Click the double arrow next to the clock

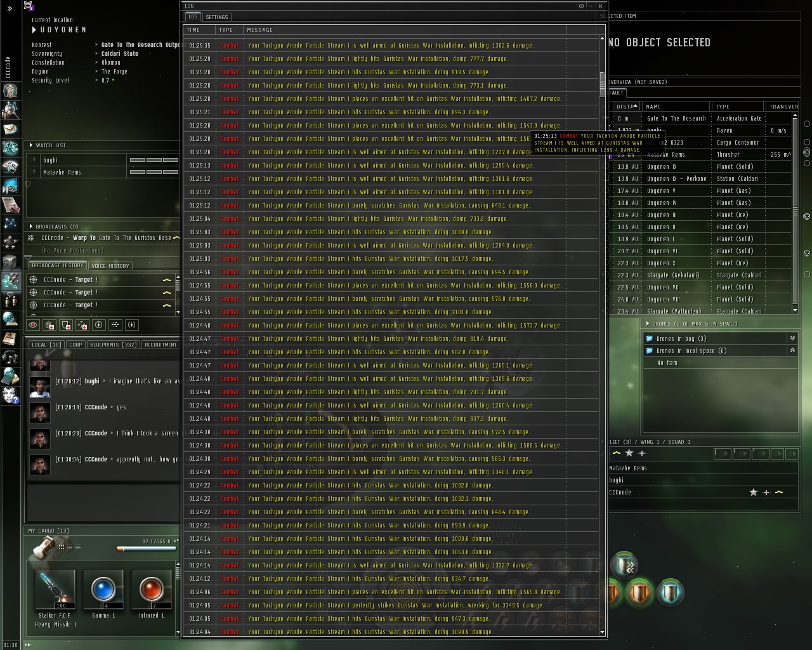[x=27, y=645]
